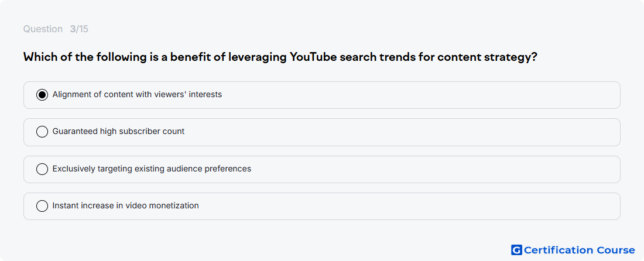Click blank area of the second answer card
Viewport: 644px width, 261px height.
[411, 132]
